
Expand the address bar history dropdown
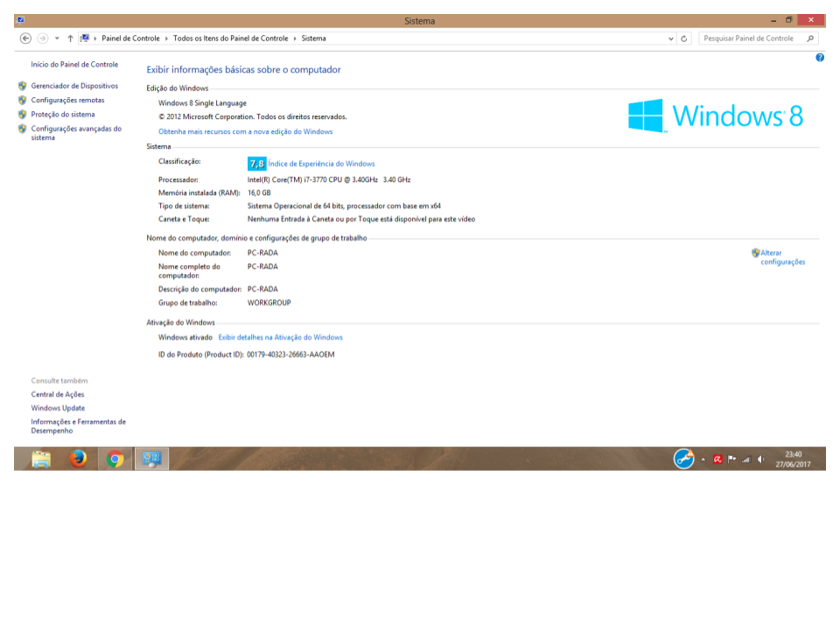tap(671, 38)
